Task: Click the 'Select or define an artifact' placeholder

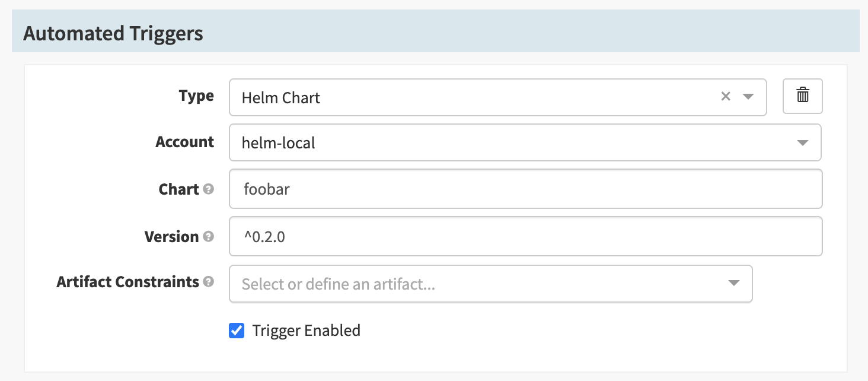Action: [x=338, y=284]
